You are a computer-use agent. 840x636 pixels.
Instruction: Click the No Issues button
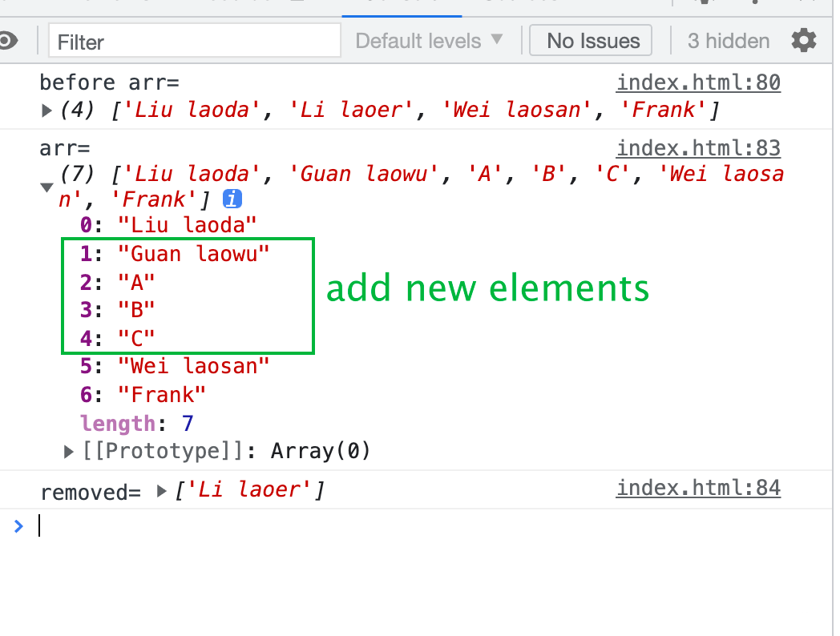tap(591, 41)
